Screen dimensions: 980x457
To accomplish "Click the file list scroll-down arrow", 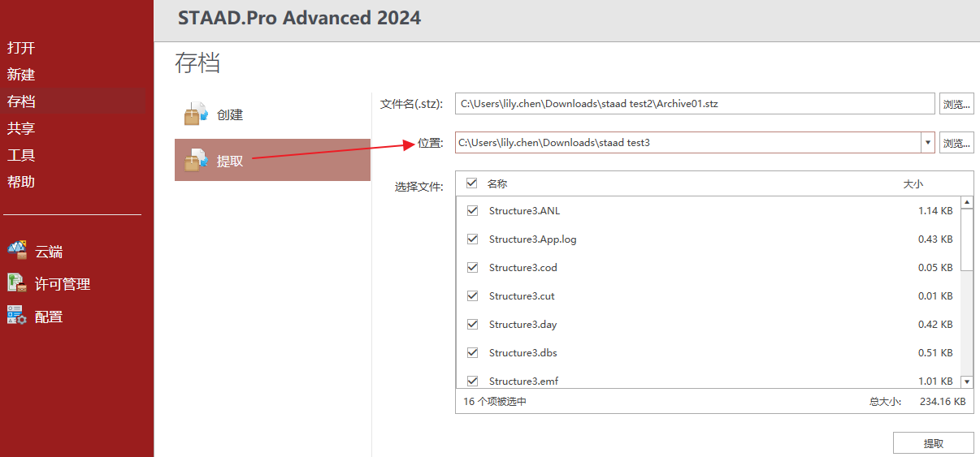I will tap(967, 382).
